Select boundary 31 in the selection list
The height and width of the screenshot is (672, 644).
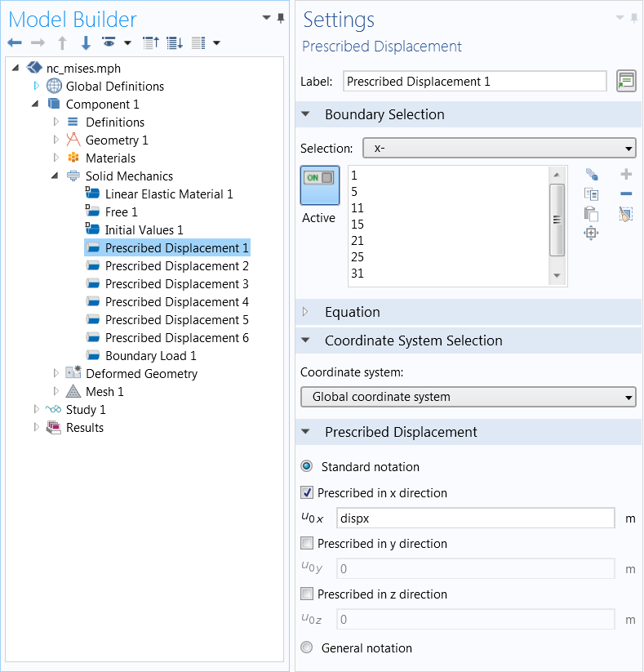(358, 273)
